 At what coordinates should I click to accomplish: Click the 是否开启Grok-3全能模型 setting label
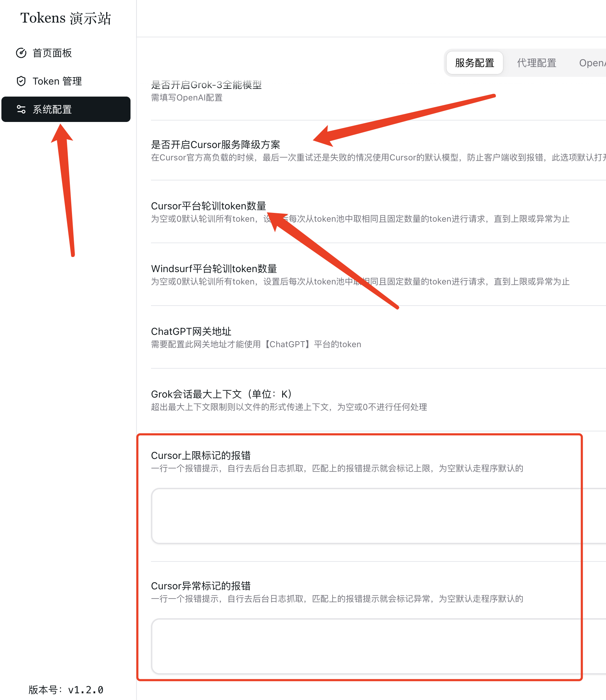coord(206,85)
